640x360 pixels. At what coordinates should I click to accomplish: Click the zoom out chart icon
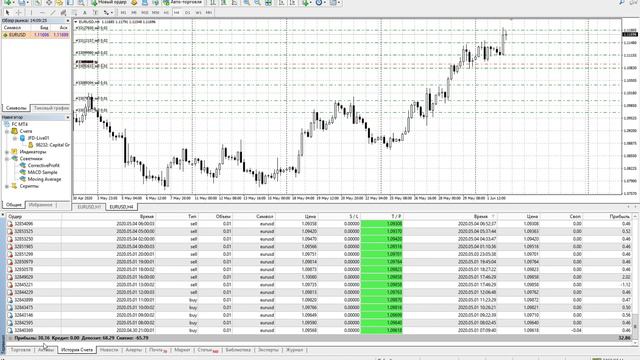tap(258, 2)
